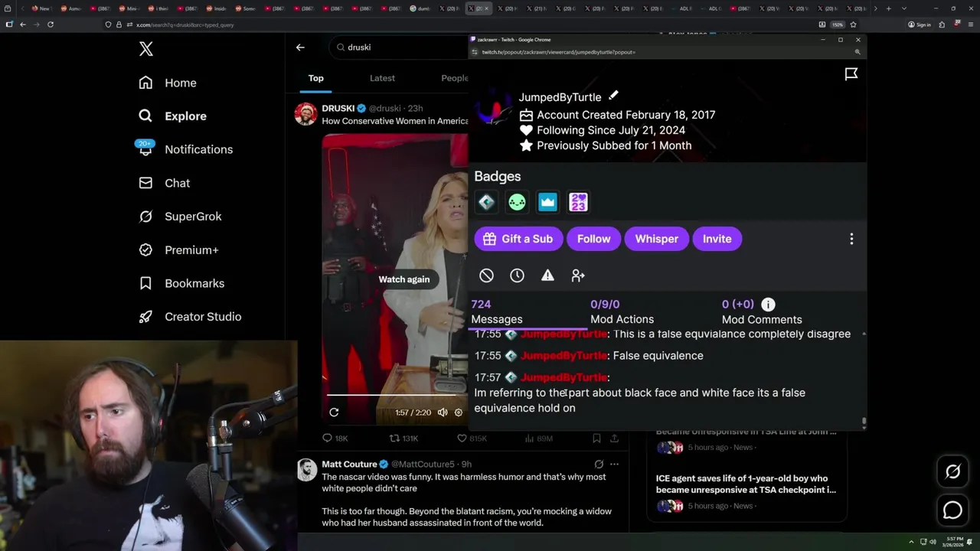
Task: Warn the user with the triangle icon
Action: click(547, 275)
